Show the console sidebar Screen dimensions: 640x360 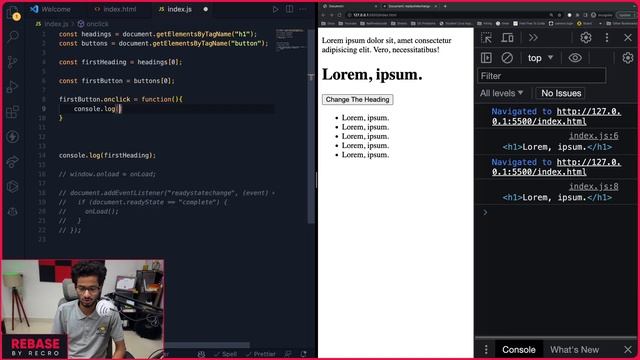486,58
